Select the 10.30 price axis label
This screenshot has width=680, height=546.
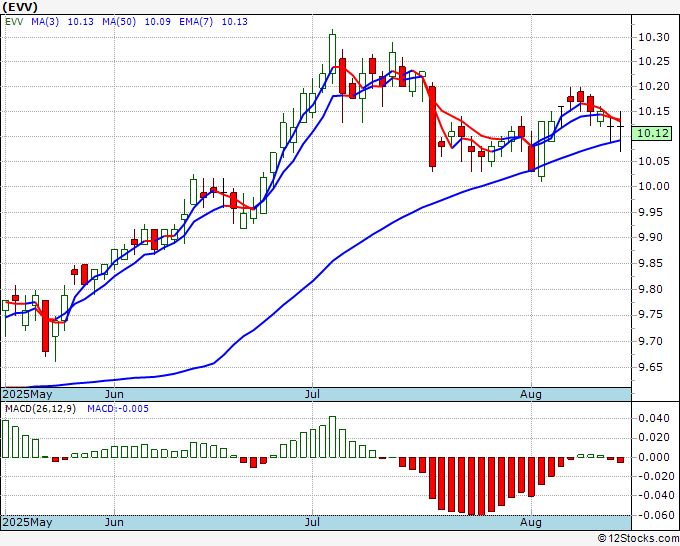[654, 37]
